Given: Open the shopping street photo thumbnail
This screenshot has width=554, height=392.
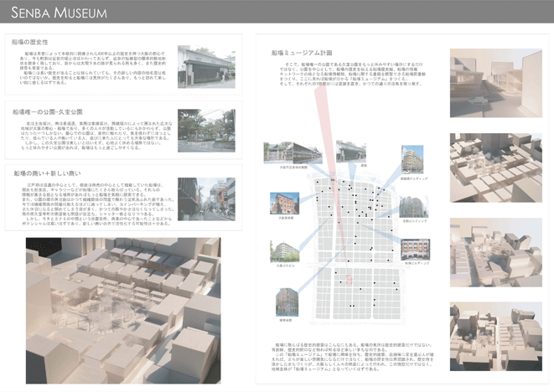Looking at the screenshot, I should [199, 201].
